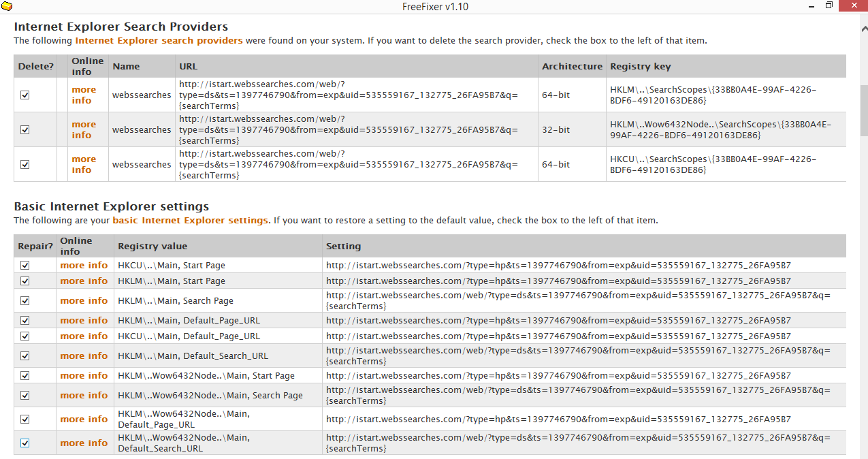
Task: Click the 'Basic Internet Explorer settings' heading
Action: coord(112,206)
